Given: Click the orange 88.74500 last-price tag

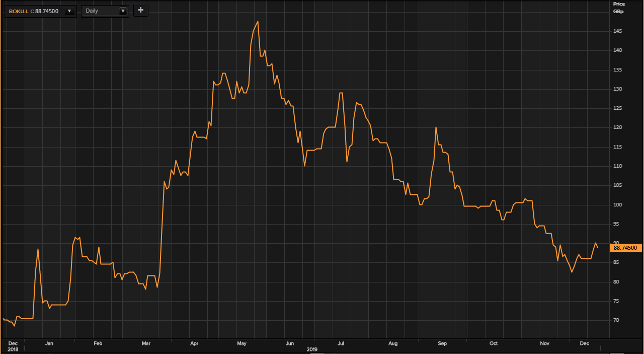Looking at the screenshot, I should point(625,247).
